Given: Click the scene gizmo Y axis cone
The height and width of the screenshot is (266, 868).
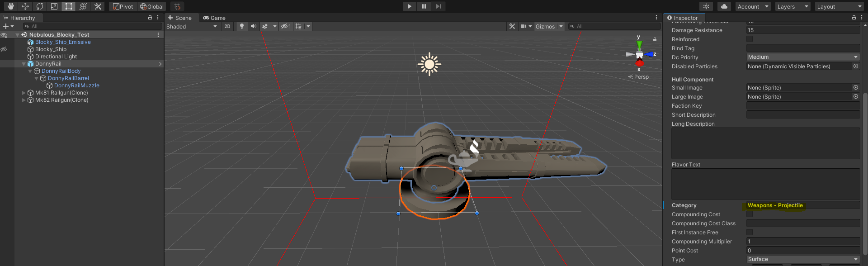Looking at the screenshot, I should pyautogui.click(x=639, y=44).
